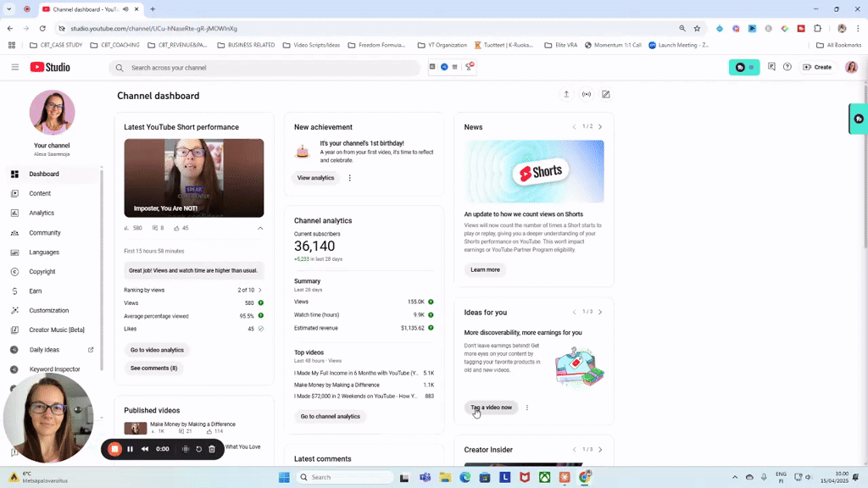Image resolution: width=868 pixels, height=488 pixels.
Task: Go to previous Ideas for you card
Action: coord(574,312)
